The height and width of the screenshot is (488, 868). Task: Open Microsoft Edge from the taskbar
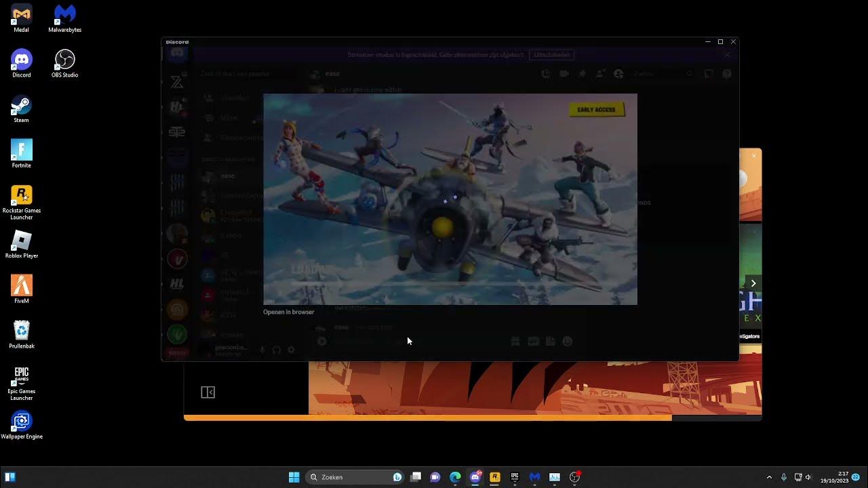tap(455, 477)
